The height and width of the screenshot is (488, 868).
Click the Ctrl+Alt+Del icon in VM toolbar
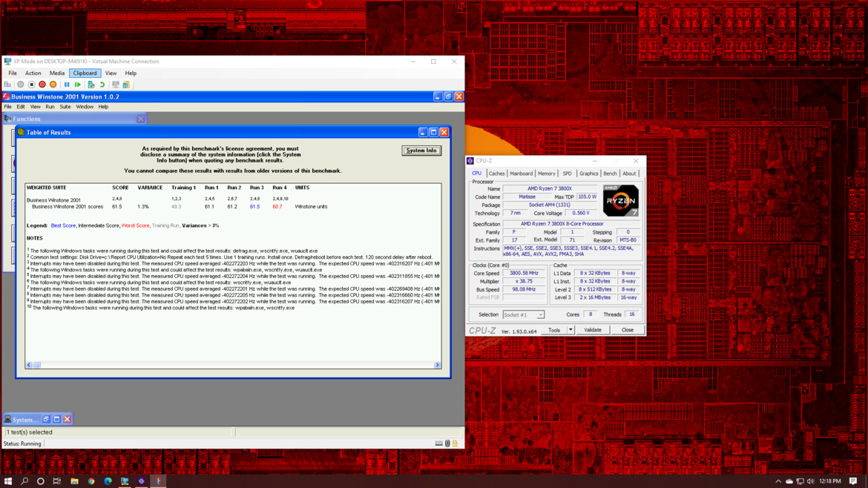pos(7,85)
